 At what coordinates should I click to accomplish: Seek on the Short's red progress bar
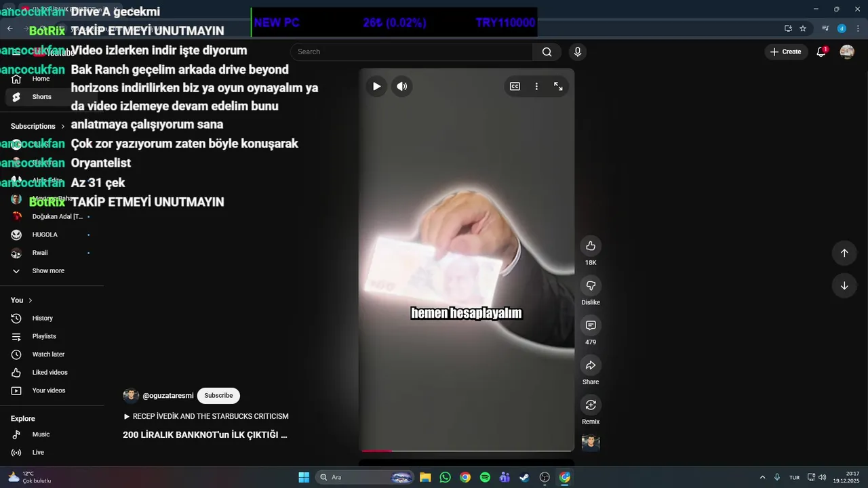[467, 450]
